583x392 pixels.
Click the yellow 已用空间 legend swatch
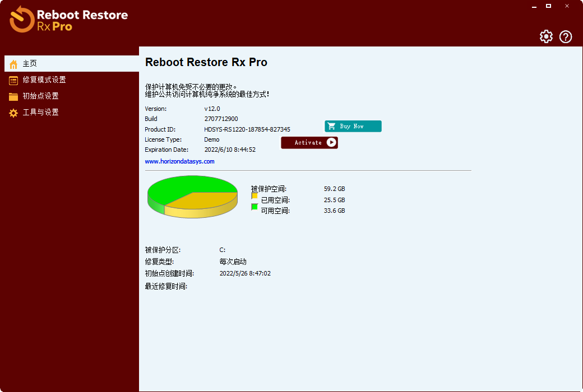(254, 197)
